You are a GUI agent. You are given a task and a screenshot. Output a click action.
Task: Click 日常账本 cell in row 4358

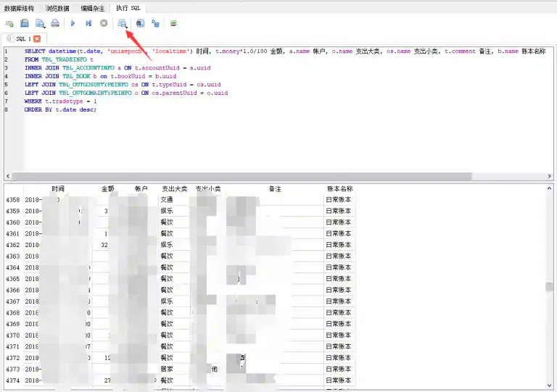[339, 200]
